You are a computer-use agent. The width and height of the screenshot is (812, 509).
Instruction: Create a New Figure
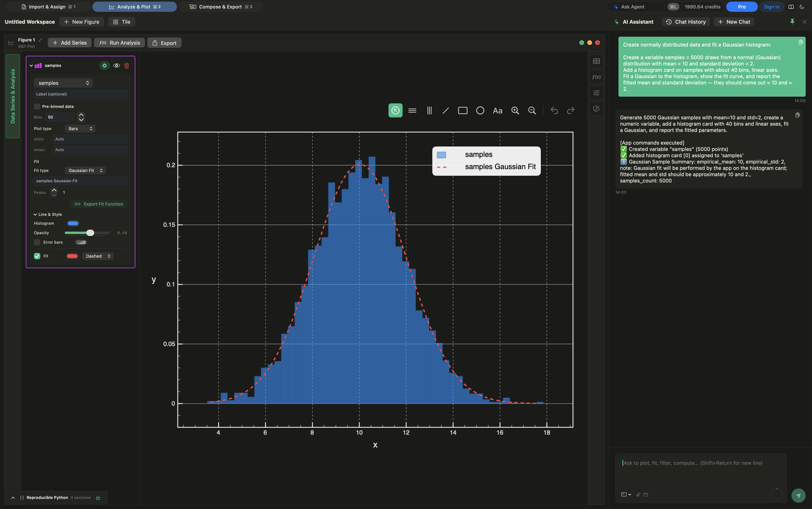[82, 22]
